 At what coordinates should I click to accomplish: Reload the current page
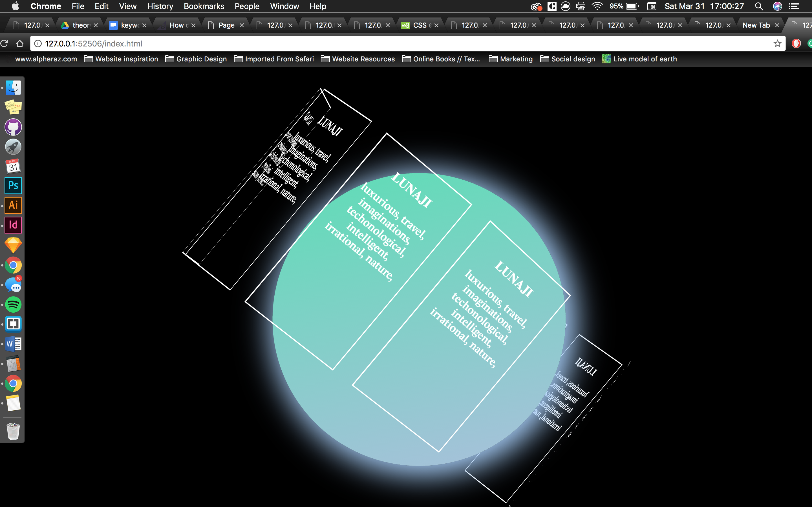click(4, 44)
